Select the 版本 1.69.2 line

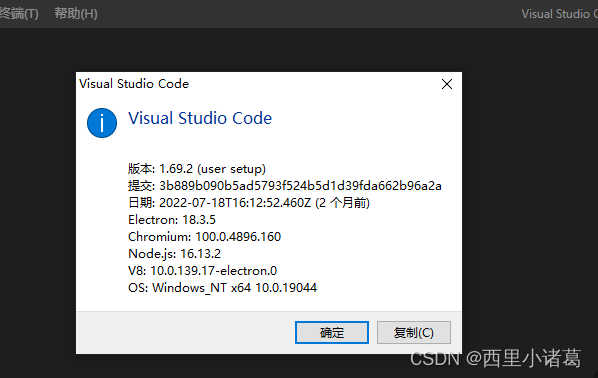point(197,169)
